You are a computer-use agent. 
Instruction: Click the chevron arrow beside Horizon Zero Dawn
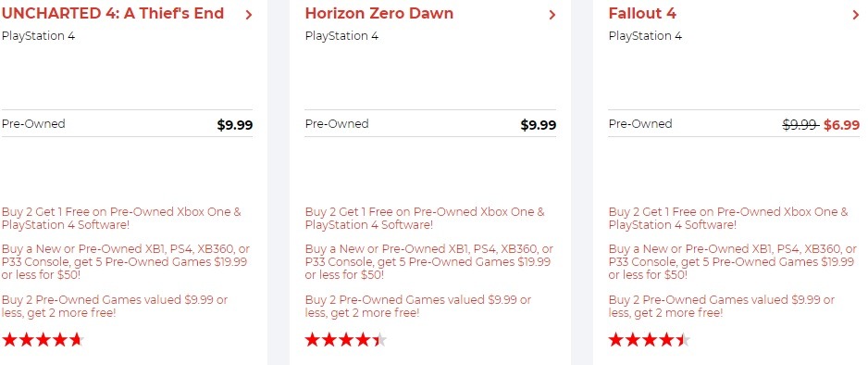[x=552, y=15]
